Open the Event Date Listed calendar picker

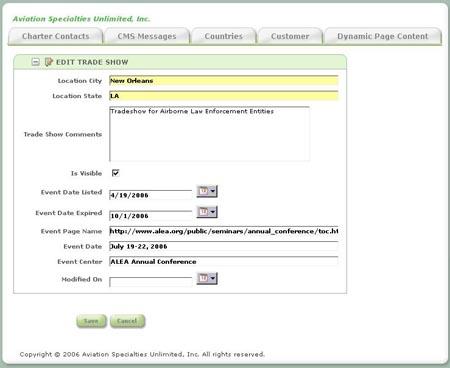point(207,191)
